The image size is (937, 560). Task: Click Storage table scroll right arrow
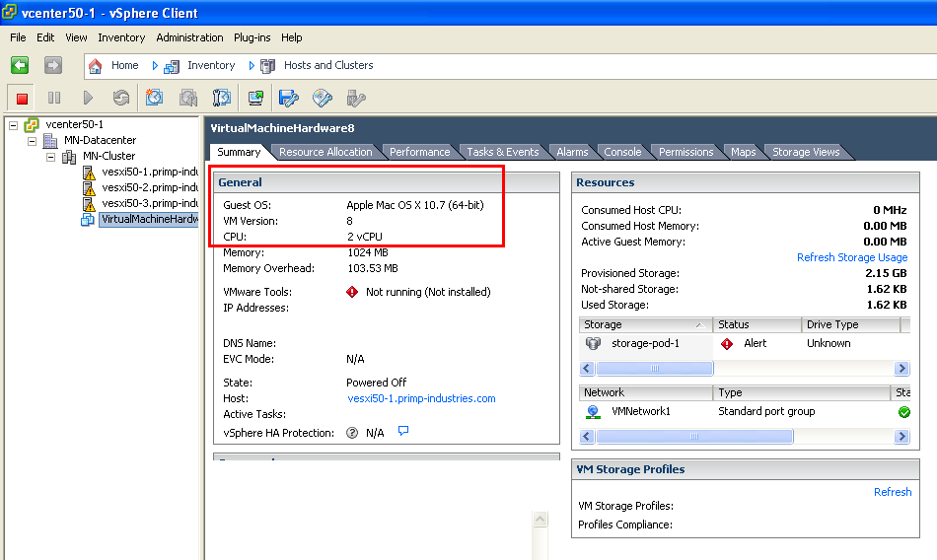901,368
